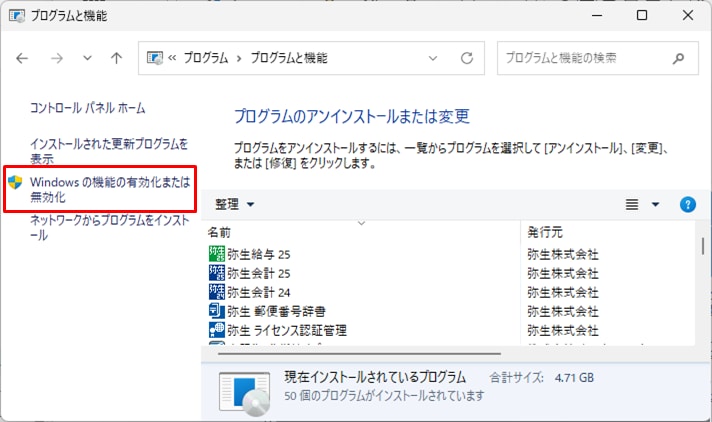Open ネットワークからプログラムをインストール link
Image resolution: width=712 pixels, height=422 pixels.
pos(109,228)
